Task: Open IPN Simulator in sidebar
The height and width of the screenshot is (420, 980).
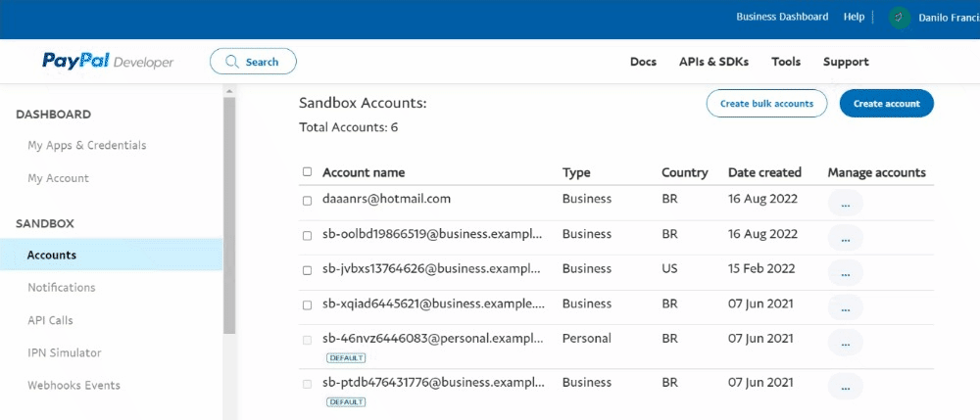Action: [x=65, y=352]
